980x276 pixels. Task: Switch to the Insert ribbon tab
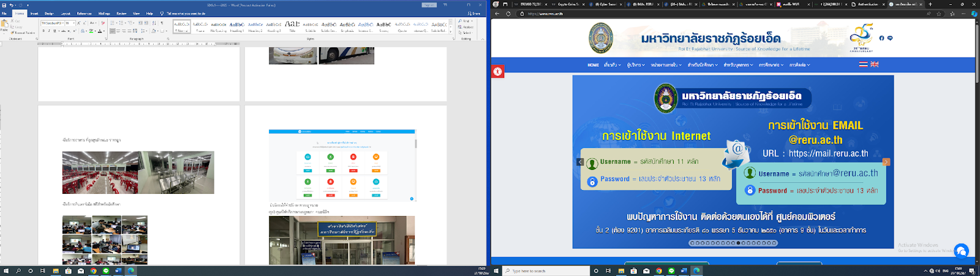pyautogui.click(x=34, y=13)
